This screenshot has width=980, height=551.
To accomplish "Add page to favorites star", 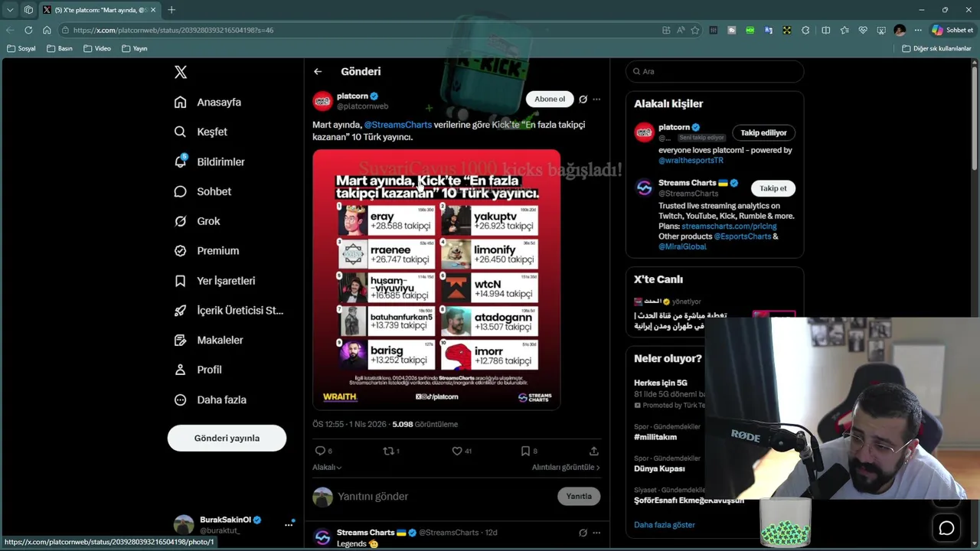I will [695, 30].
